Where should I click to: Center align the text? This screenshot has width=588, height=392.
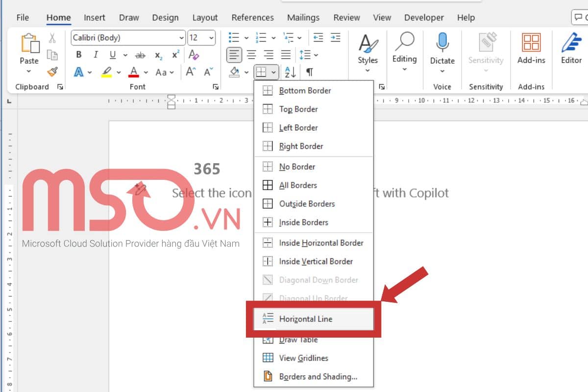coord(251,55)
